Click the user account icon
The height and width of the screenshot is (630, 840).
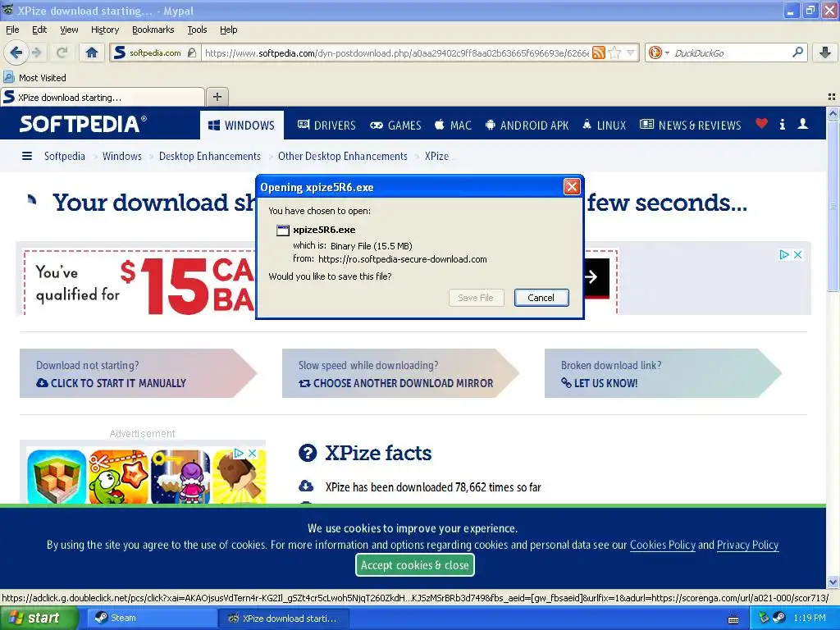pyautogui.click(x=802, y=124)
